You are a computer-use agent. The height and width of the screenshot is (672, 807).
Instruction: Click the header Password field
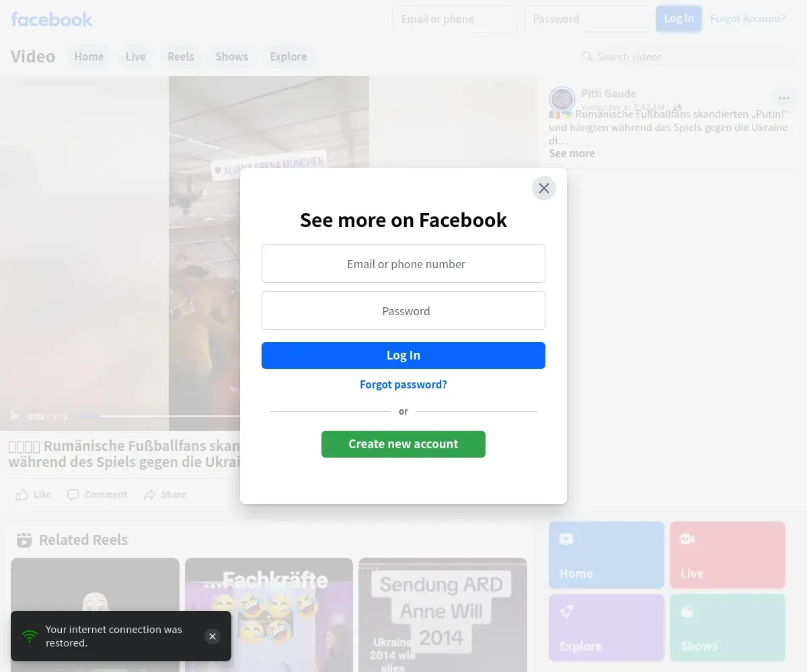click(x=587, y=19)
